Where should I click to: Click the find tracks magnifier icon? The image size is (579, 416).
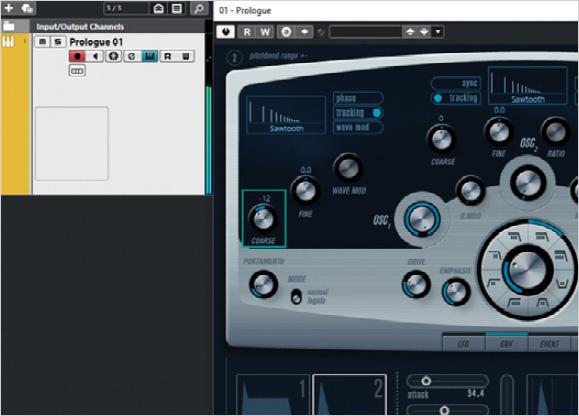(x=199, y=8)
